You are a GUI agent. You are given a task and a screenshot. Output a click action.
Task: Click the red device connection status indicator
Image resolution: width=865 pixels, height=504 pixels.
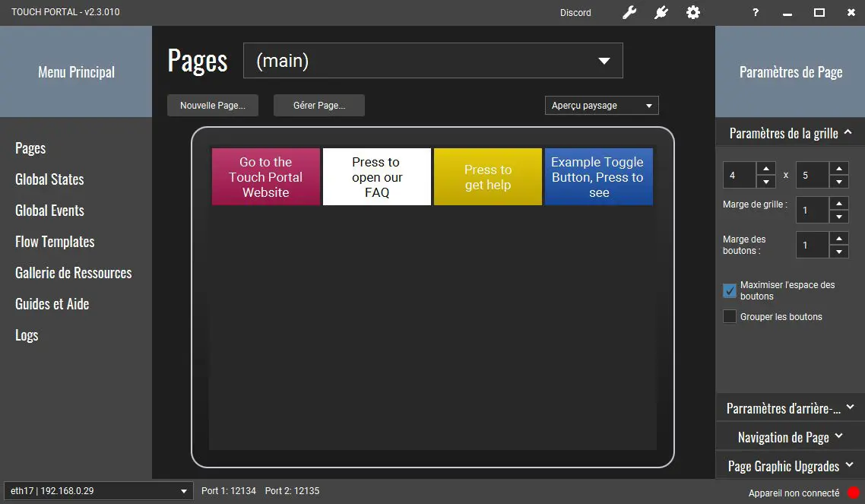pyautogui.click(x=854, y=493)
